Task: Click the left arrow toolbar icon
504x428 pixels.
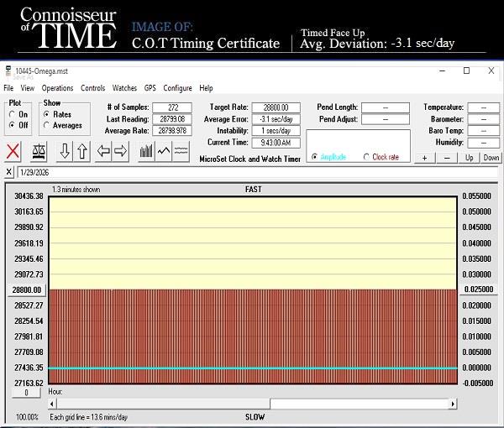Action: click(x=104, y=152)
